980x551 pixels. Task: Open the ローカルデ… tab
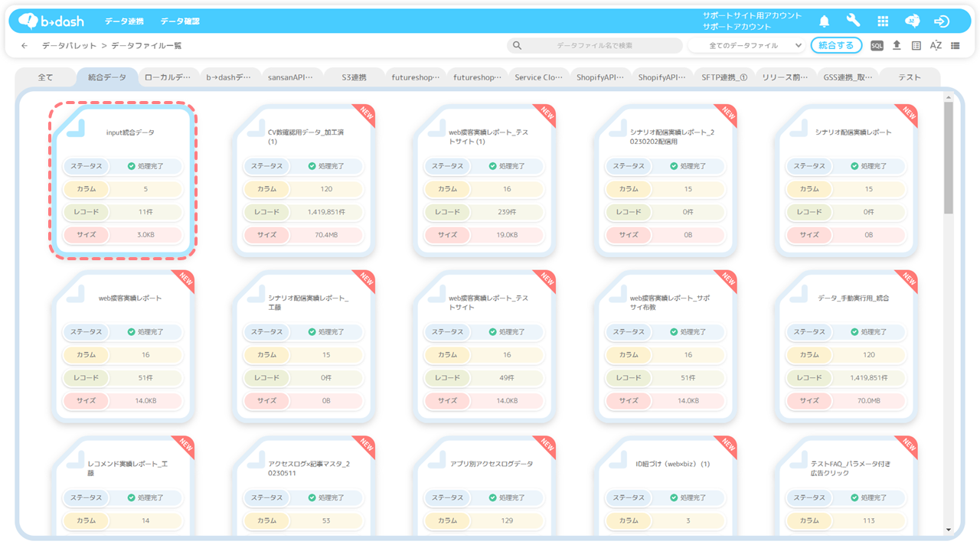pos(168,77)
